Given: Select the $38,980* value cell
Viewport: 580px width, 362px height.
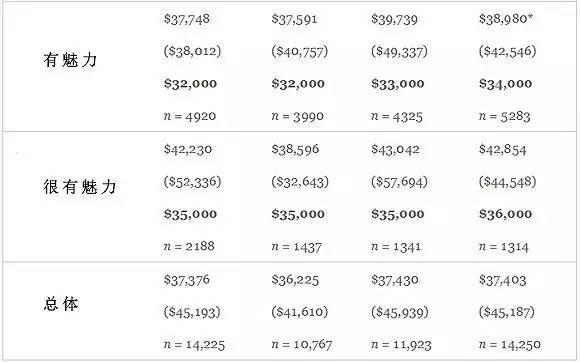Looking at the screenshot, I should pyautogui.click(x=506, y=19).
